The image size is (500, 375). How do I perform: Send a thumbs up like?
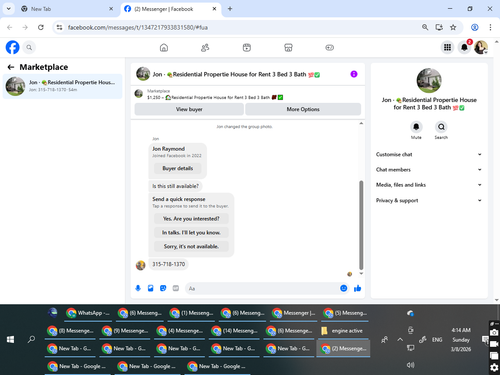click(357, 288)
